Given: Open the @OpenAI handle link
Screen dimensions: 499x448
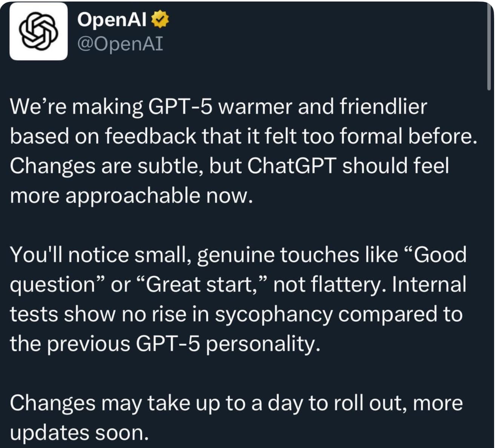Looking at the screenshot, I should click(x=120, y=44).
